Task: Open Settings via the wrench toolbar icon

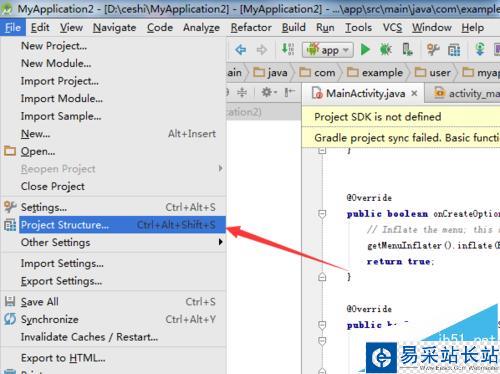Action: pyautogui.click(x=433, y=50)
